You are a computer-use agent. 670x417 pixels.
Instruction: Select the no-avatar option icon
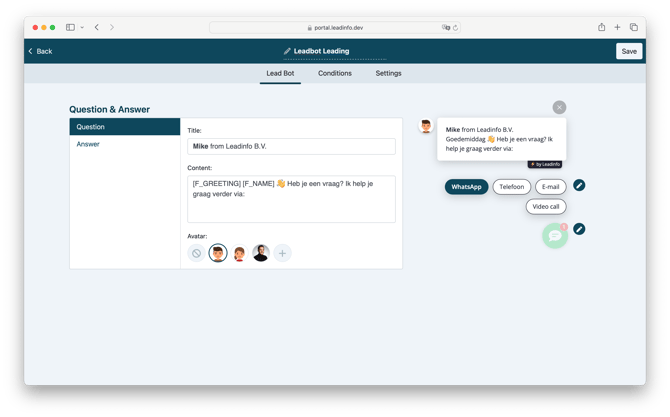tap(196, 254)
